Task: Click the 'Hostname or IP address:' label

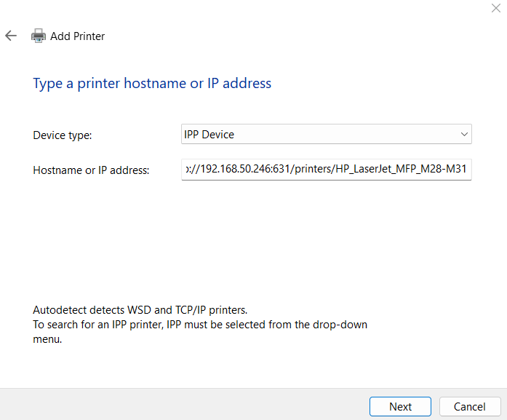Action: click(x=91, y=170)
